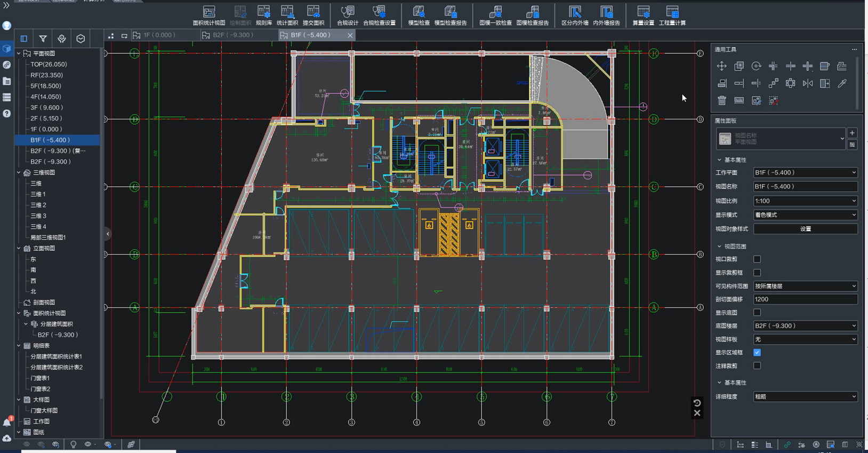Select 门窗表1 schedule

pyautogui.click(x=40, y=378)
